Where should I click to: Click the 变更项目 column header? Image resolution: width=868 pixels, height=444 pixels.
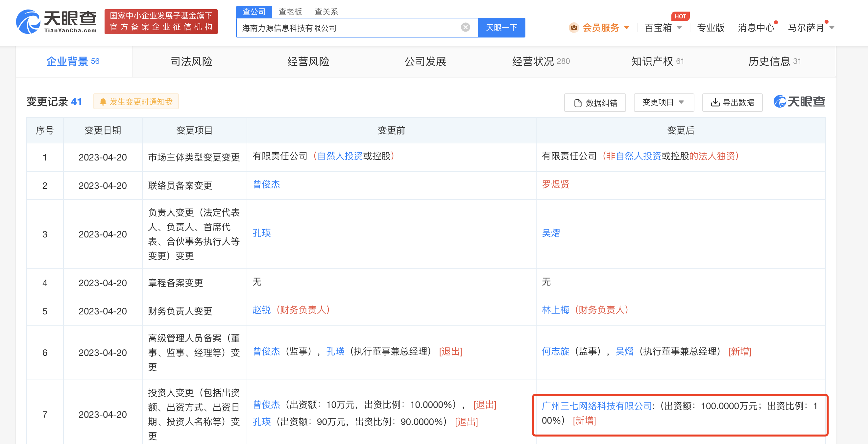(194, 131)
